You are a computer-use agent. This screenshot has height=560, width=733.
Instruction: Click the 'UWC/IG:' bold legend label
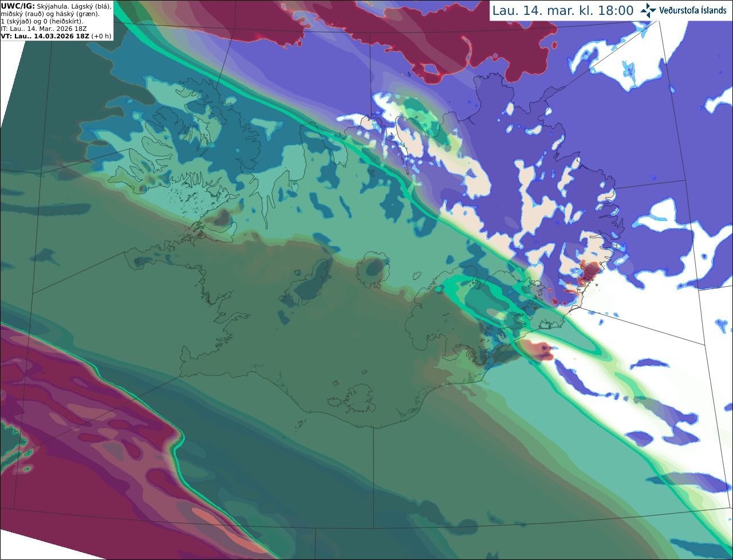coord(18,6)
